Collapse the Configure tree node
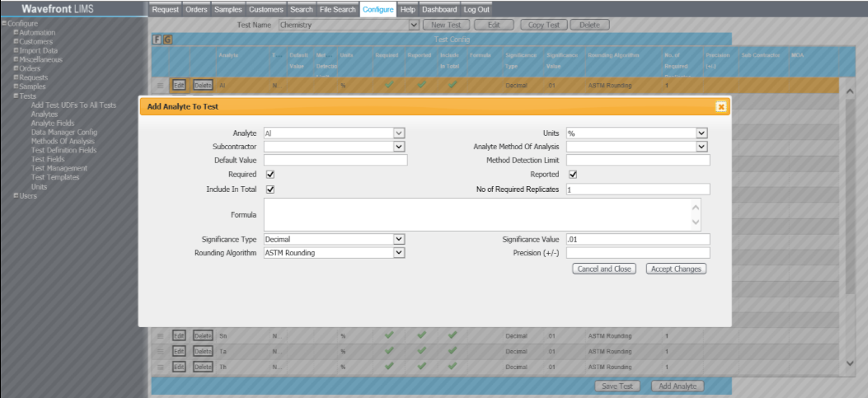The height and width of the screenshot is (398, 868). point(4,23)
